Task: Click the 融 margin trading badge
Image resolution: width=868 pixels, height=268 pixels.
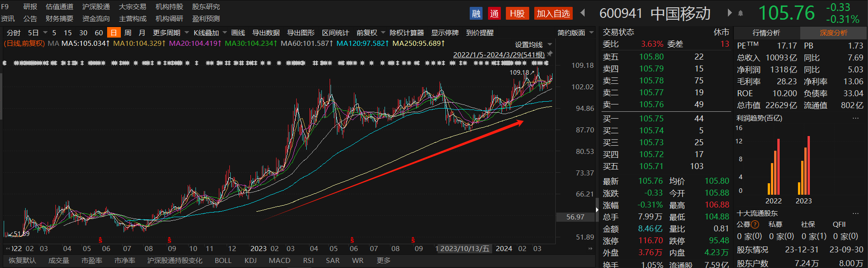Action: click(x=476, y=14)
